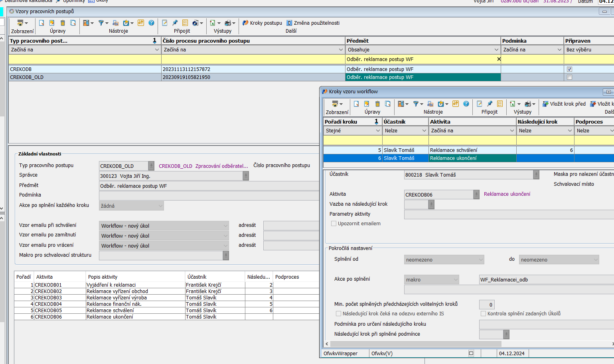
Task: Open the Splnění od 'neomezeno' dropdown
Action: click(480, 260)
